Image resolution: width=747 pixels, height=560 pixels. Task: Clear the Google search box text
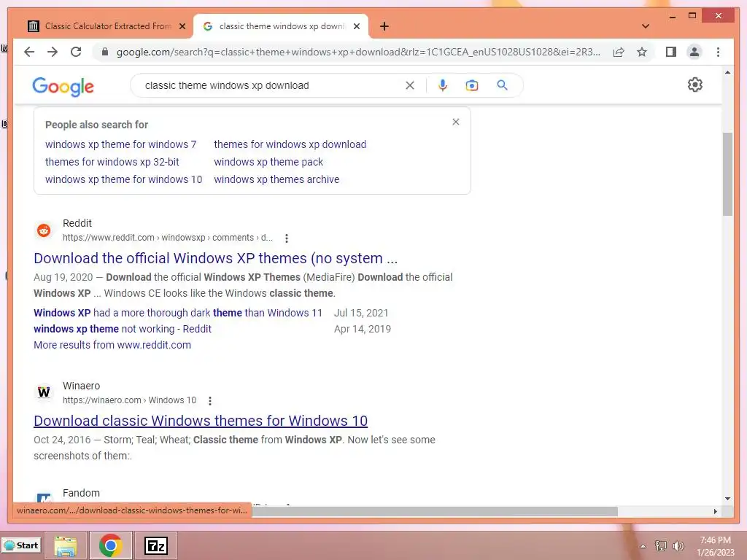(x=410, y=85)
